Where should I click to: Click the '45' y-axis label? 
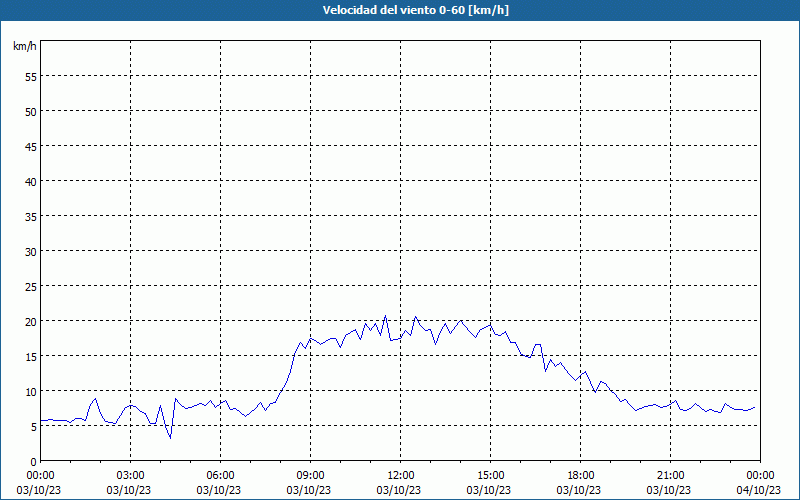click(x=31, y=147)
